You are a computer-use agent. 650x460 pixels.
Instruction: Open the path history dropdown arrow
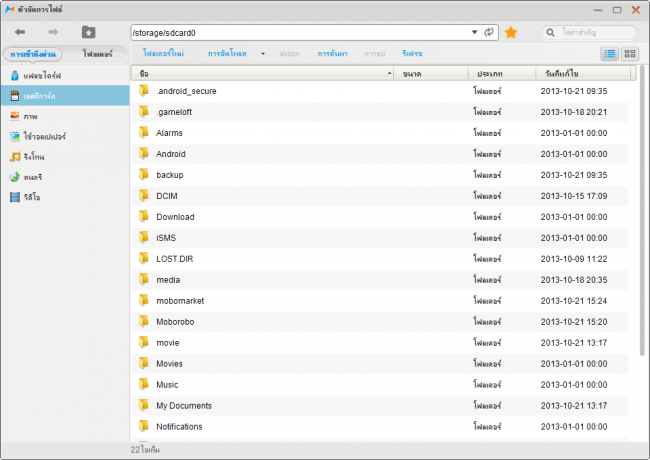tap(475, 32)
